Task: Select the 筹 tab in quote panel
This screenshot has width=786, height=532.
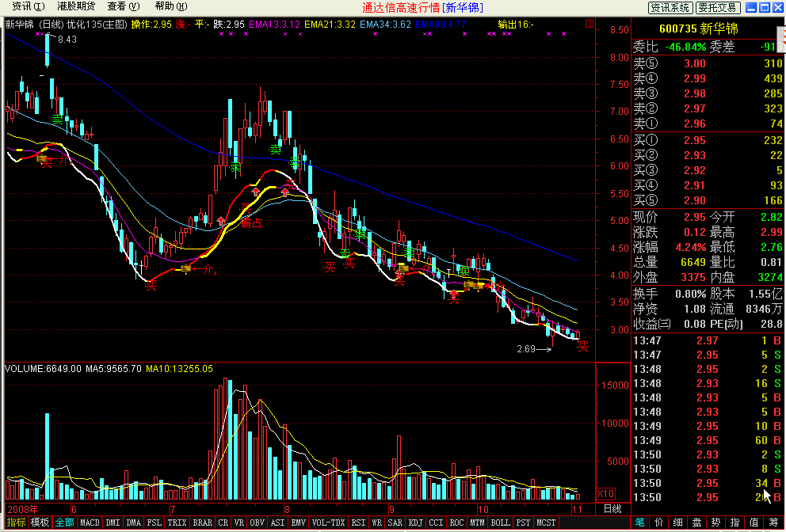Action: (773, 522)
